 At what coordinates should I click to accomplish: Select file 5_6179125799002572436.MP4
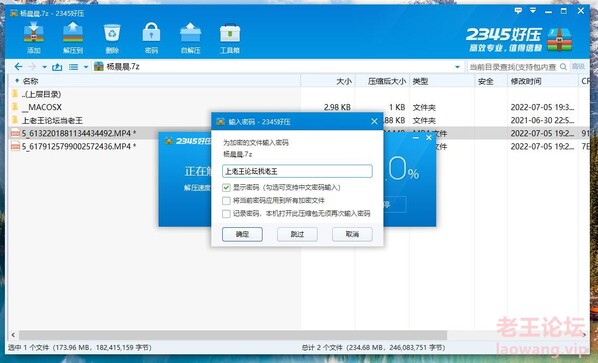pyautogui.click(x=79, y=146)
